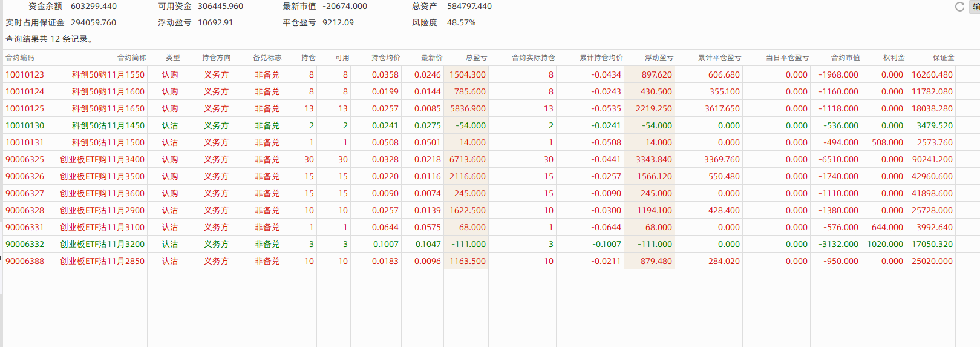Click the 持仓均价 column header
The width and height of the screenshot is (980, 347).
click(385, 58)
